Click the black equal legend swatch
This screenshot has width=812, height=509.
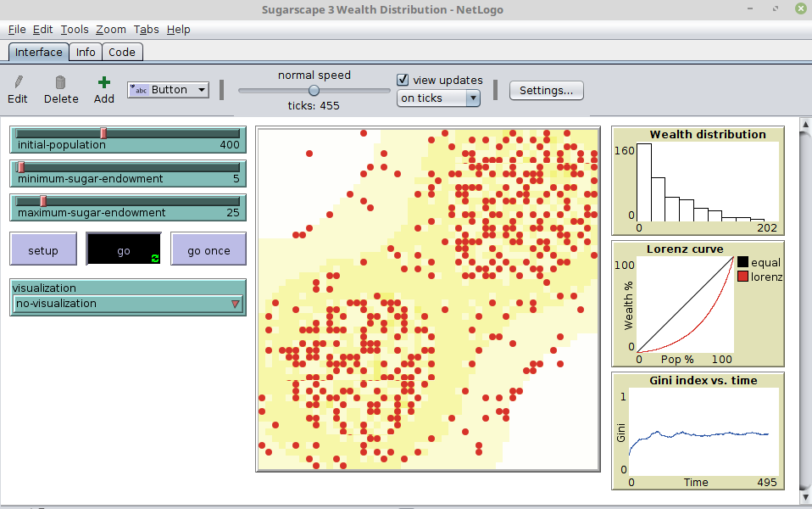point(743,263)
